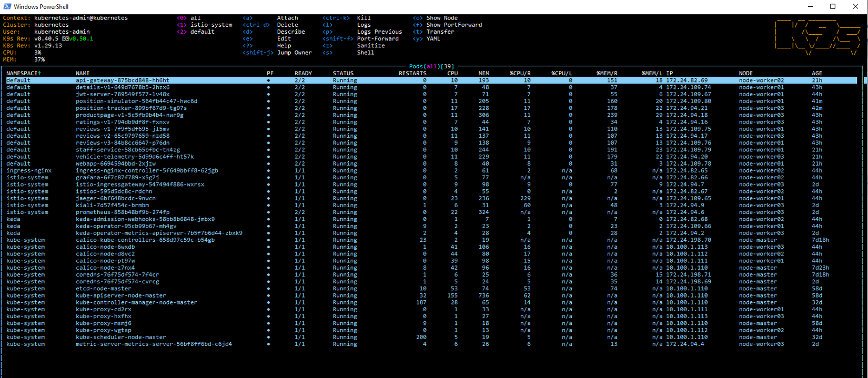The width and height of the screenshot is (868, 378).
Task: Select calico-kube-controllers-658d97c59c-b54gb pod
Action: (x=145, y=240)
